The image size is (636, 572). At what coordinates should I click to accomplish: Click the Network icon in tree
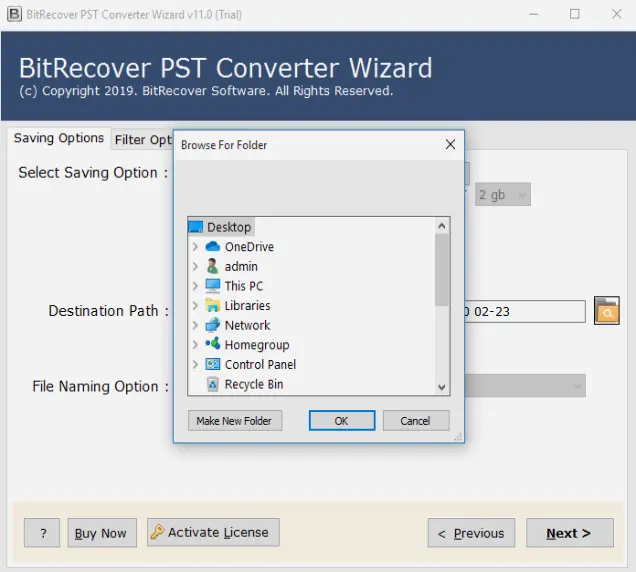(x=212, y=325)
